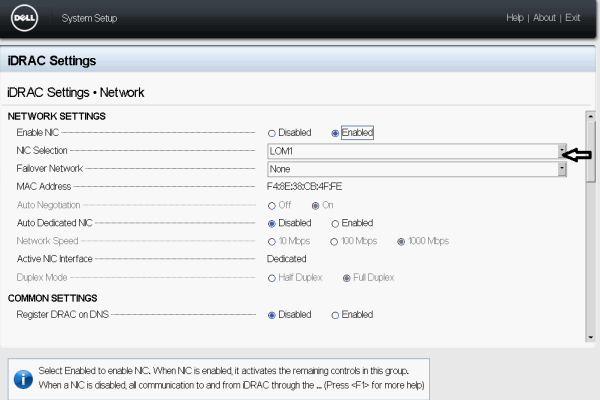Select Disabled for Enable NIC
The image size is (600, 400).
point(272,133)
